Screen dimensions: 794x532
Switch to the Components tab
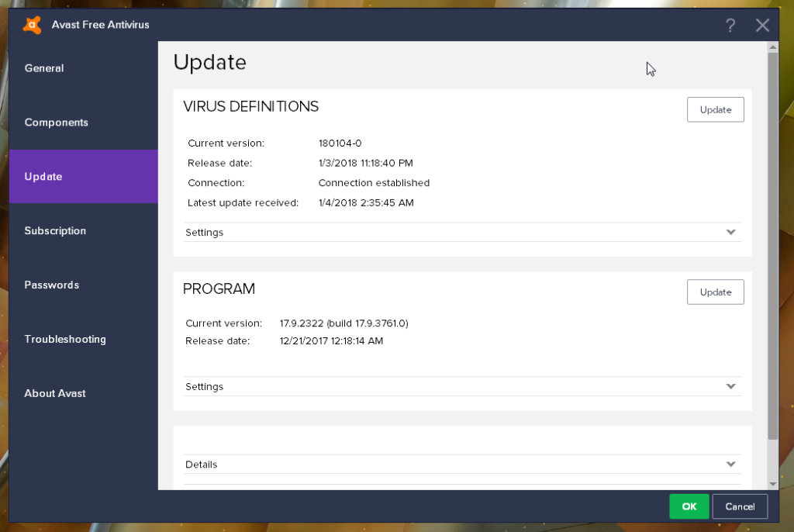click(84, 123)
